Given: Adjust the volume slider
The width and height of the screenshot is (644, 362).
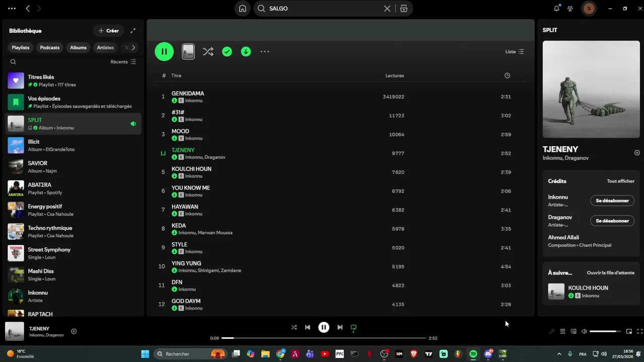Looking at the screenshot, I should [x=606, y=331].
